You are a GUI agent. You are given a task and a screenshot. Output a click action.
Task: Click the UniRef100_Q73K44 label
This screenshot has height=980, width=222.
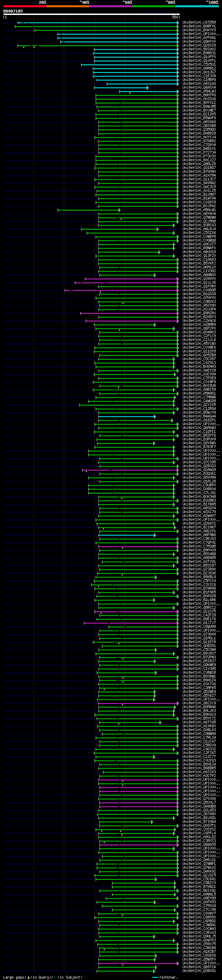pos(199,635)
